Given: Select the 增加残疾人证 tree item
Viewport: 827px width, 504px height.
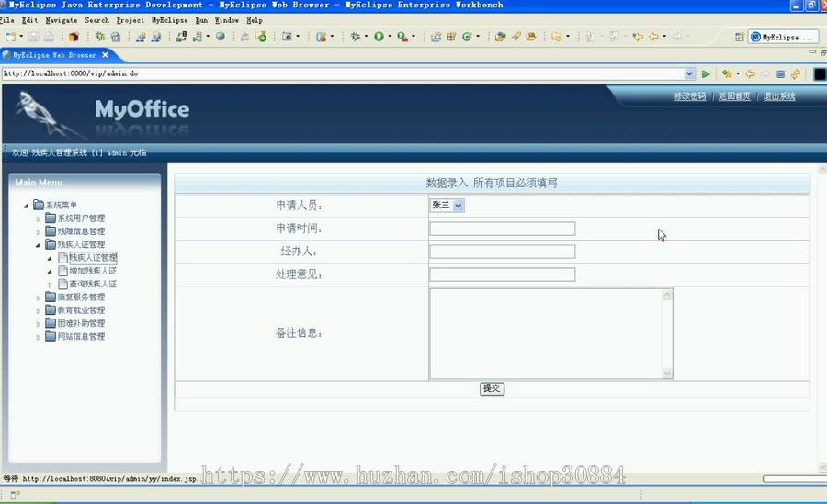Looking at the screenshot, I should click(x=93, y=271).
